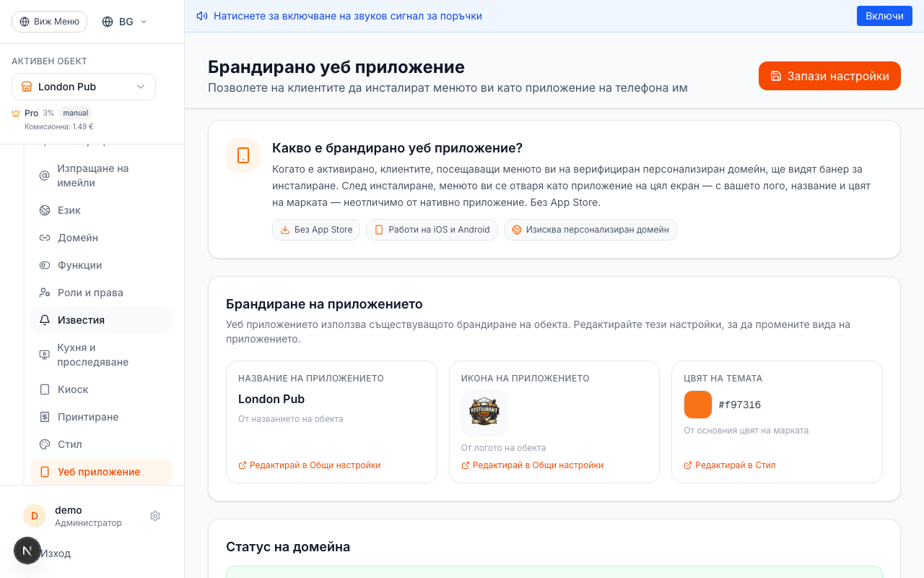Screen dimensions: 924x578
Task: Click the toggle icon next to Функции
Action: click(45, 265)
